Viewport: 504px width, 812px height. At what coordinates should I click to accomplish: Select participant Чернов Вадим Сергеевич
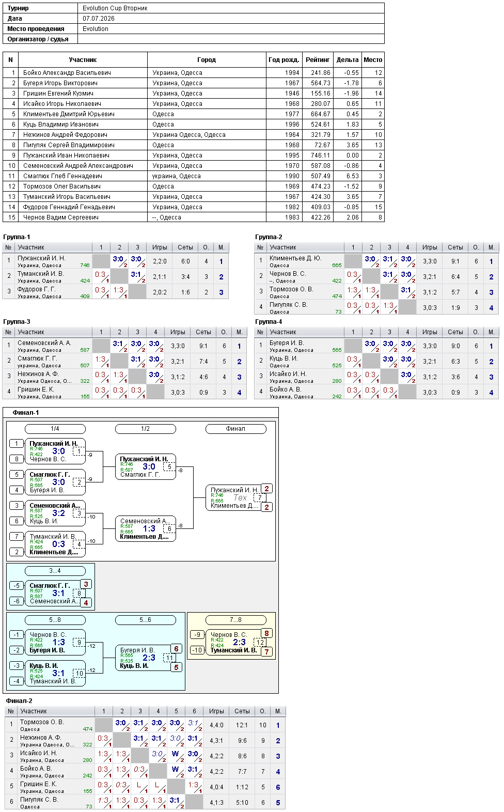[x=61, y=217]
